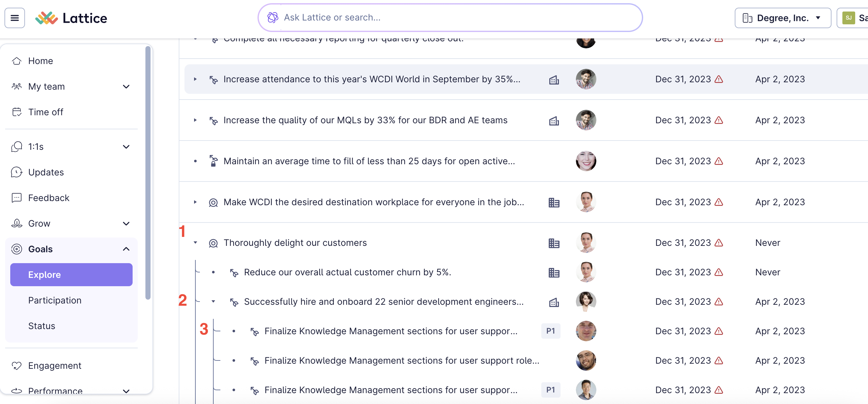Select Status under Goals
The width and height of the screenshot is (868, 404).
(42, 326)
